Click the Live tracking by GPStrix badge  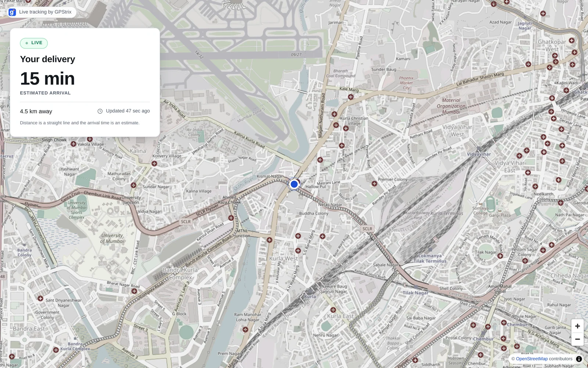click(x=42, y=12)
